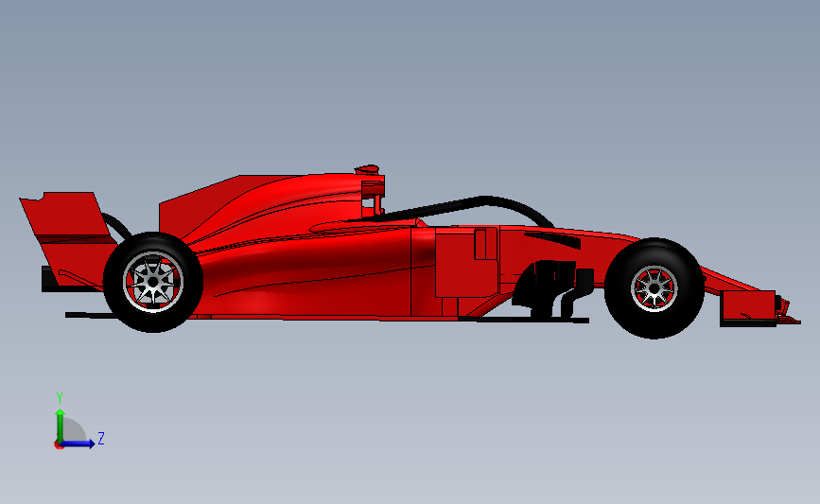Select the rear wheel's silver rim

152,283
